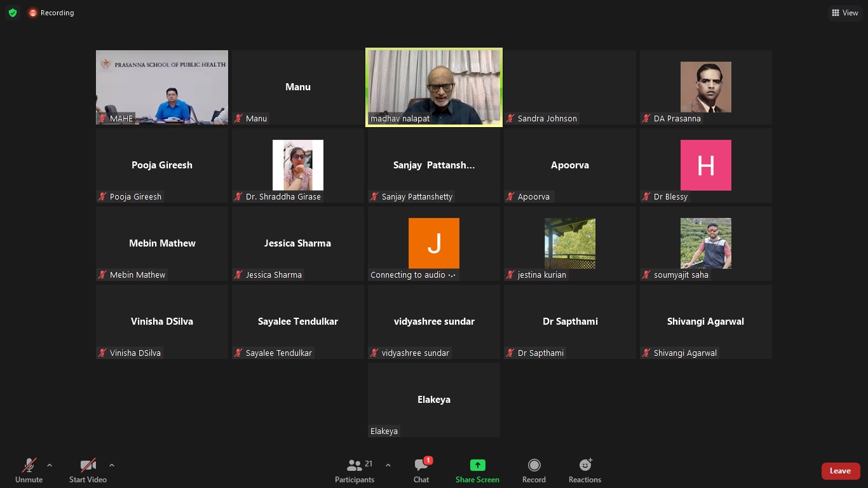Expand the arrow next to Participants
The width and height of the screenshot is (868, 488).
(x=388, y=465)
